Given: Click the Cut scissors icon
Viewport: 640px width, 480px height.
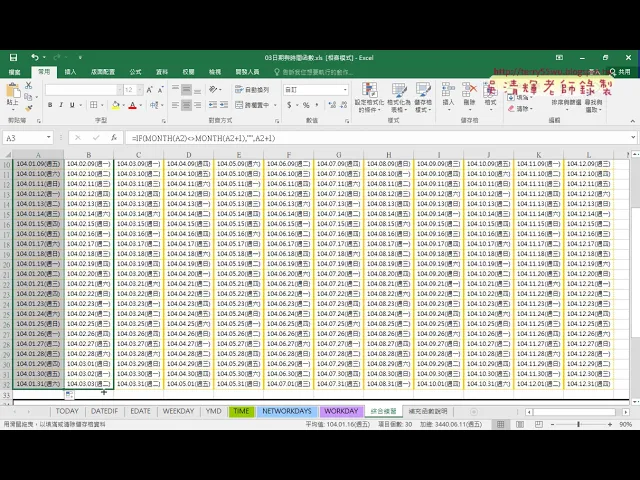Looking at the screenshot, I should (x=28, y=85).
